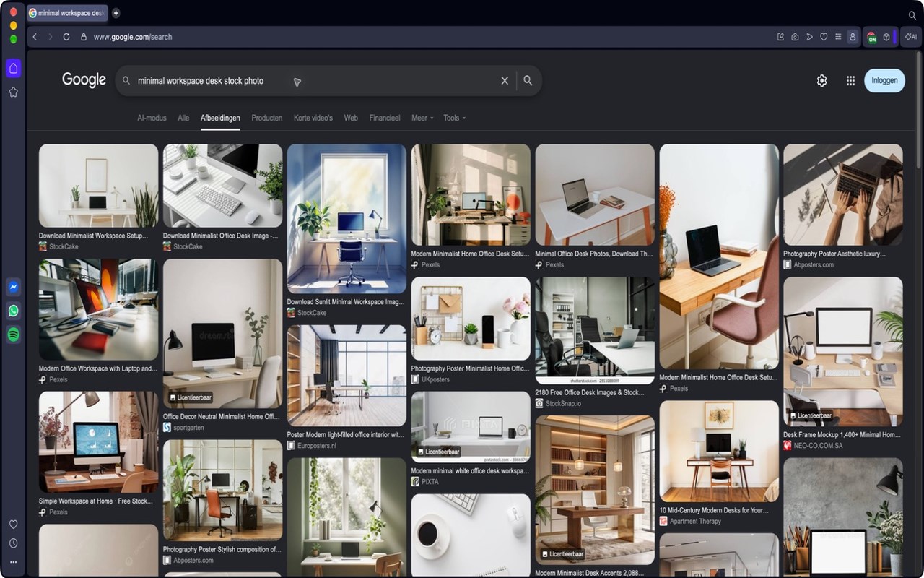Expand the Tools dropdown
Screen dimensions: 924x578
pyautogui.click(x=454, y=118)
